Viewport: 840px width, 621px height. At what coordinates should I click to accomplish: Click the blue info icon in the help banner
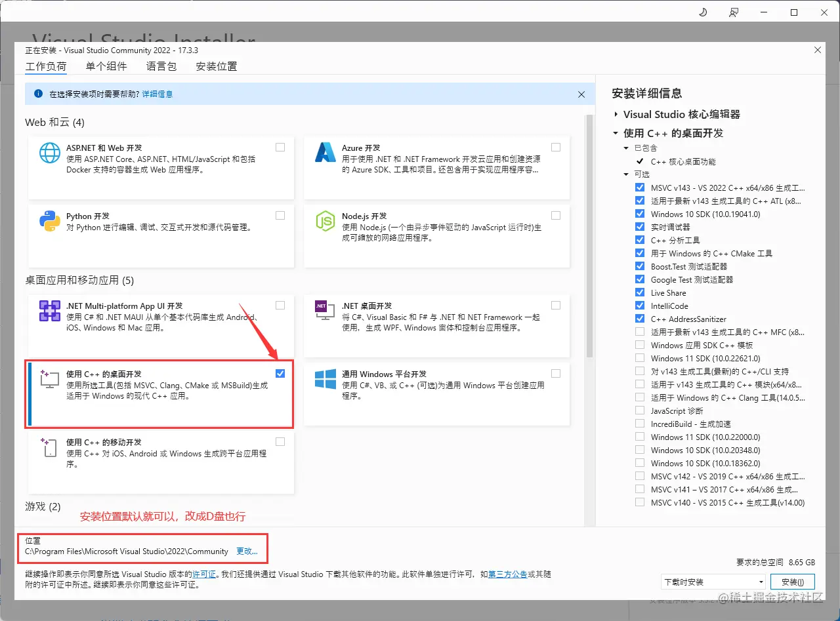[x=38, y=94]
